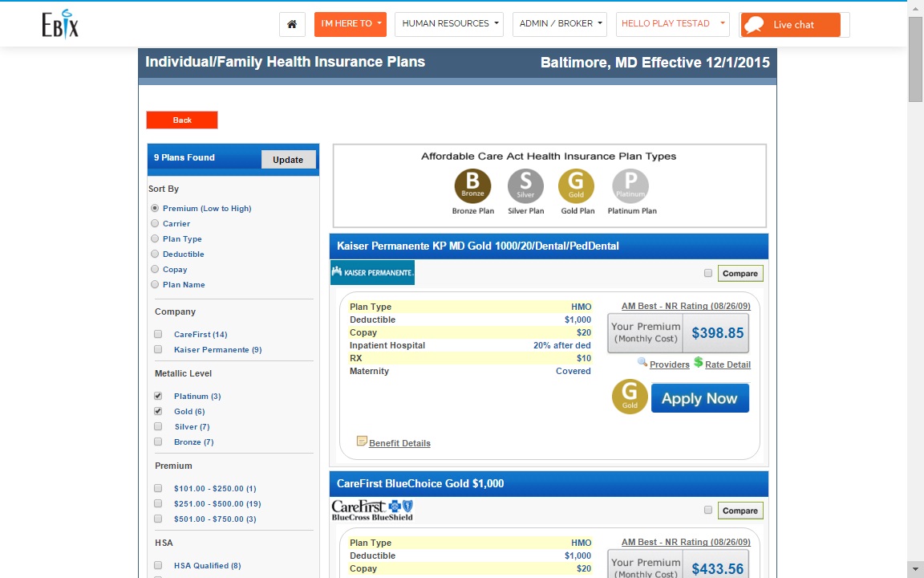Sort plans by Deductible
The image size is (924, 578).
[155, 254]
